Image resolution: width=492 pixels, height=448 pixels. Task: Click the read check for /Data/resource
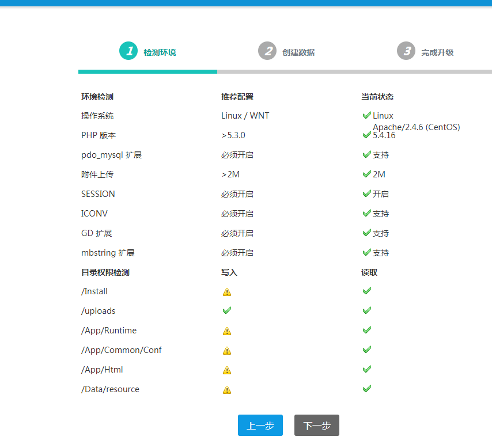tap(366, 389)
